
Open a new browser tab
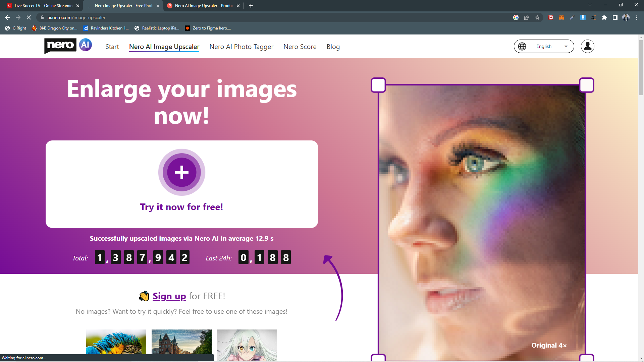(x=251, y=6)
